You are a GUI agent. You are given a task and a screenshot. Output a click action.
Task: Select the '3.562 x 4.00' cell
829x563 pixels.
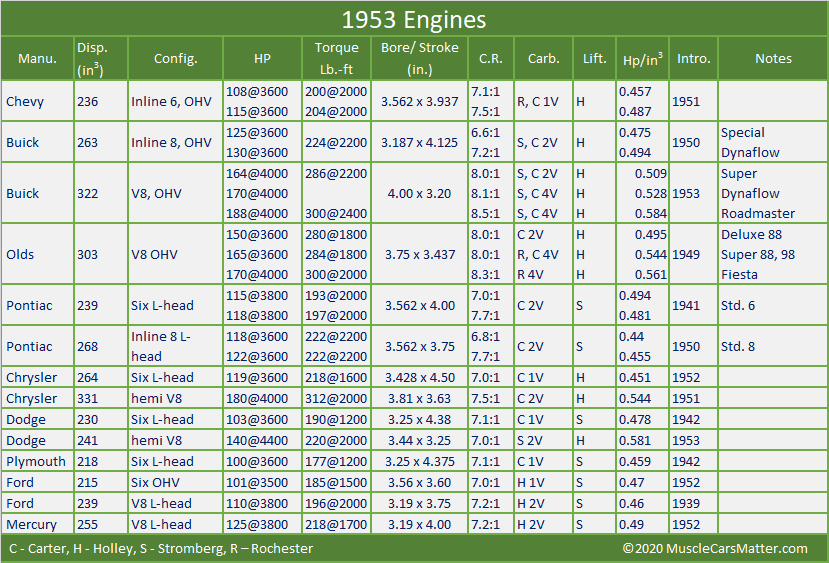(x=420, y=305)
